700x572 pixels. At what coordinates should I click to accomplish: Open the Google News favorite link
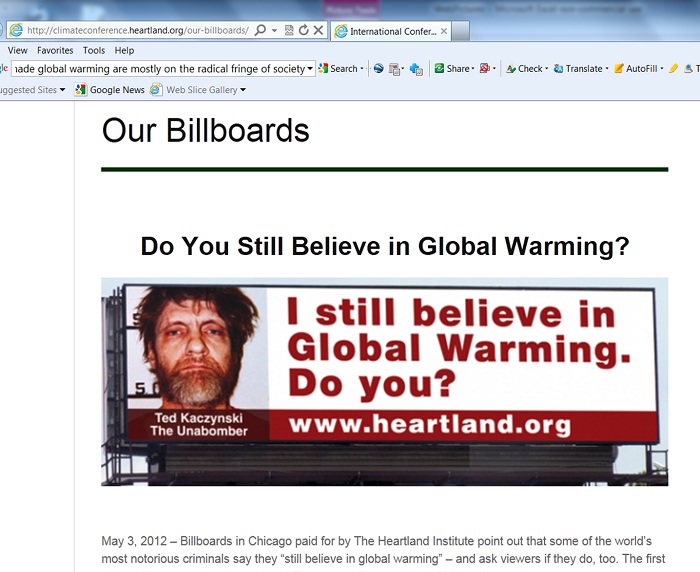117,90
